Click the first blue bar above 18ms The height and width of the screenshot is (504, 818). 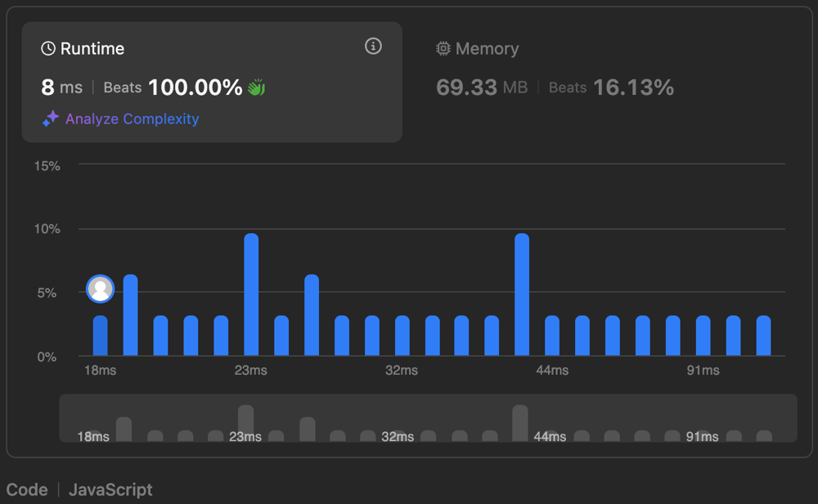click(x=100, y=335)
